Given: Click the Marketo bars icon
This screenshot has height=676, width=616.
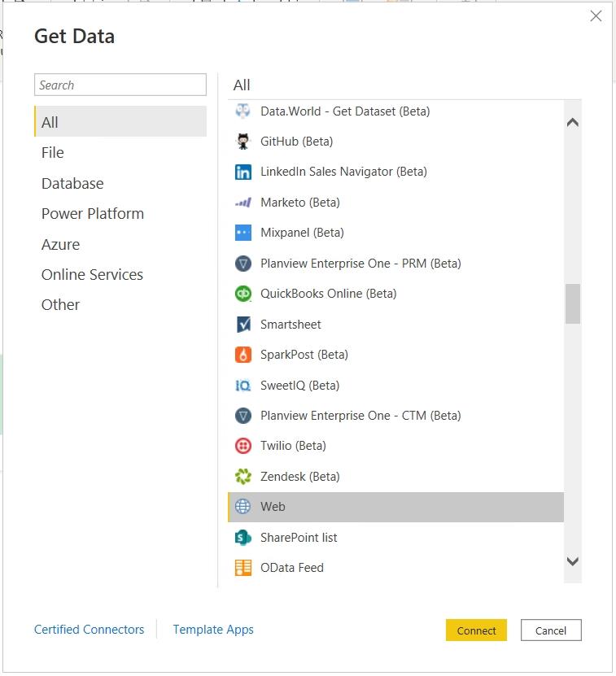Looking at the screenshot, I should pyautogui.click(x=242, y=203).
